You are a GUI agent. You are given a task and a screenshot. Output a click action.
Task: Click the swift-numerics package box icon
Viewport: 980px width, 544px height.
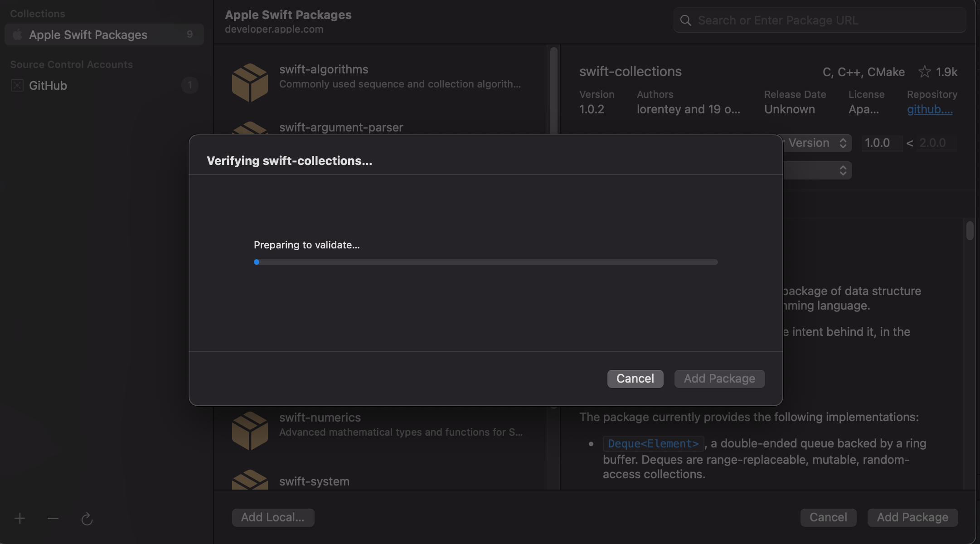coord(250,430)
